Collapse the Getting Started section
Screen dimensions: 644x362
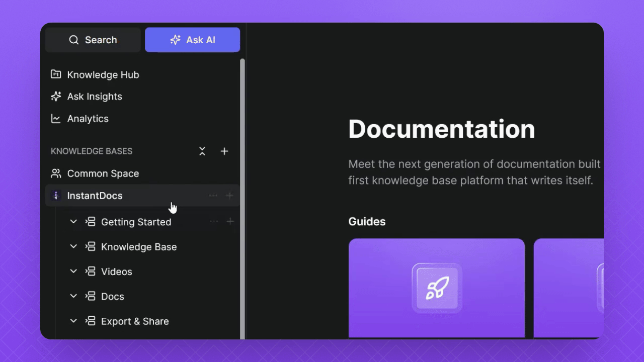pos(73,221)
